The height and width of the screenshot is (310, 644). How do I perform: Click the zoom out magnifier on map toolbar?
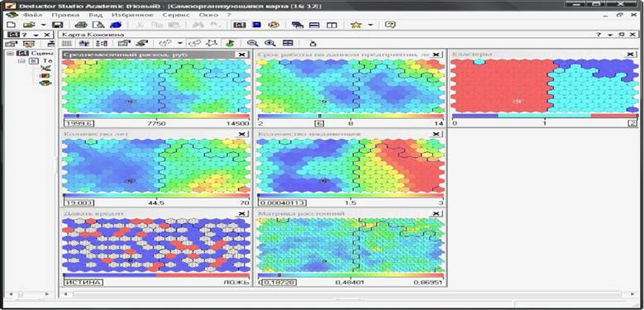(x=252, y=43)
